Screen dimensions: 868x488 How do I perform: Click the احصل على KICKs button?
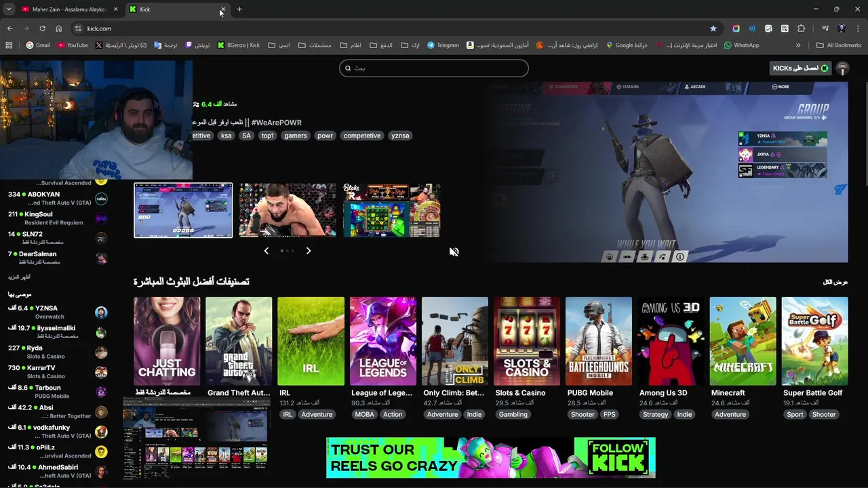click(x=801, y=68)
